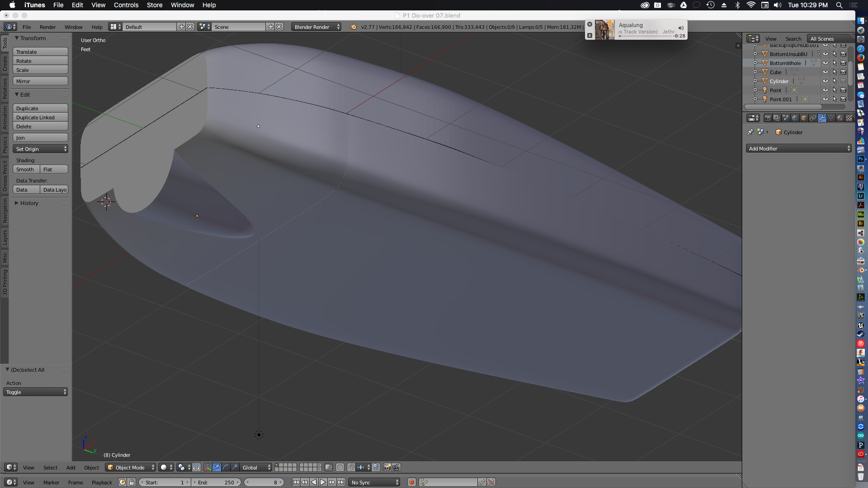Select the rotate manipulator arc icon
Image resolution: width=868 pixels, height=488 pixels.
[226, 467]
